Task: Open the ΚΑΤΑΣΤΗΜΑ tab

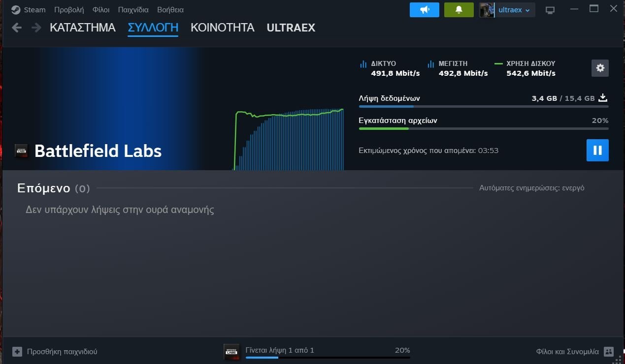Action: (83, 28)
